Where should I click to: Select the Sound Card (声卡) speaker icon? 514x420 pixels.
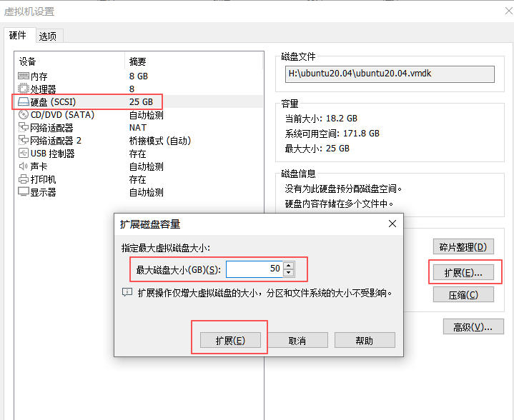(23, 166)
